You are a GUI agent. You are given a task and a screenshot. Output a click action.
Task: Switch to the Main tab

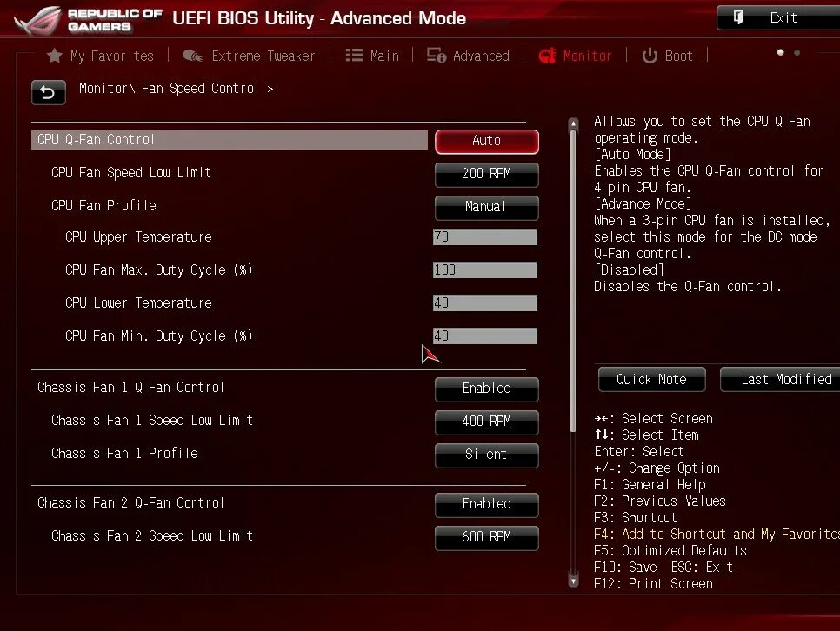tap(372, 56)
